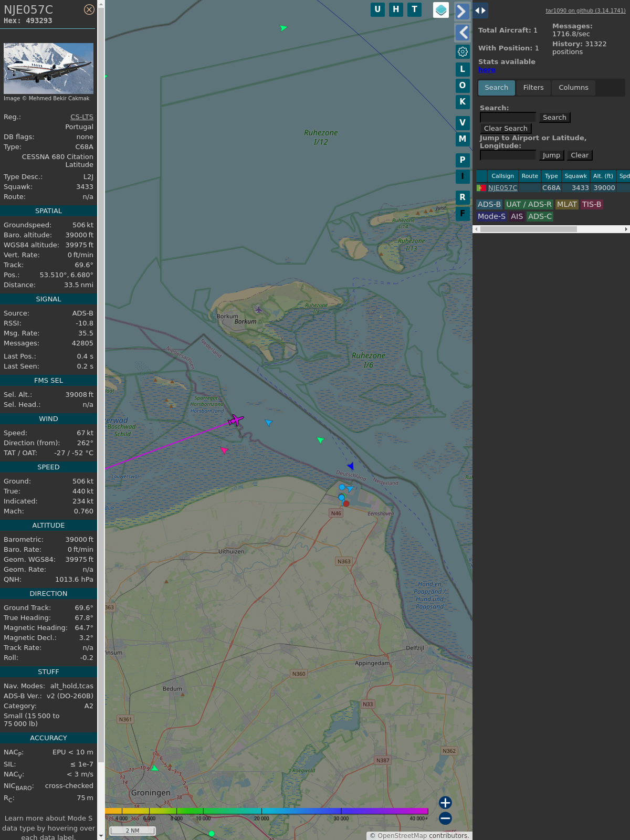The image size is (630, 840).
Task: Click the AIS legend label
Action: (517, 217)
